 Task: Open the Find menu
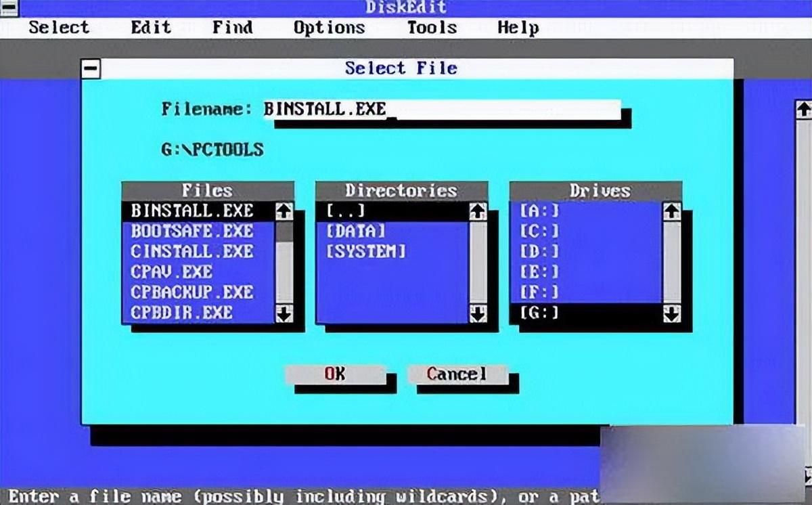(x=232, y=28)
